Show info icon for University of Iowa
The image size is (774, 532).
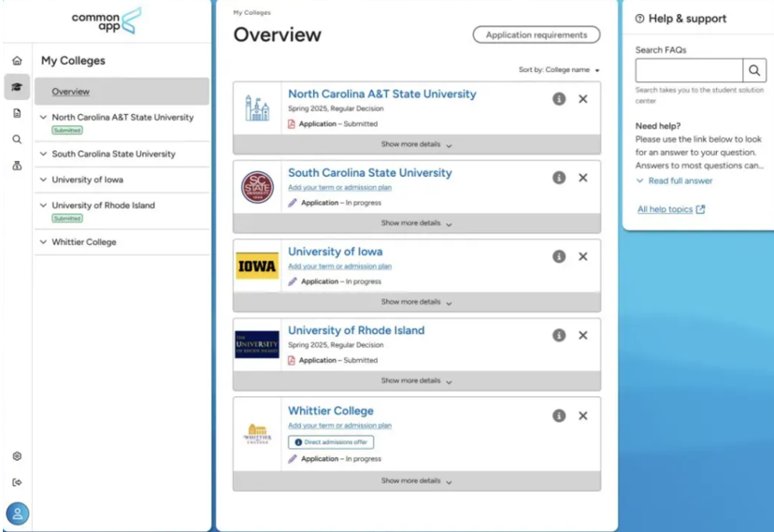pos(559,256)
